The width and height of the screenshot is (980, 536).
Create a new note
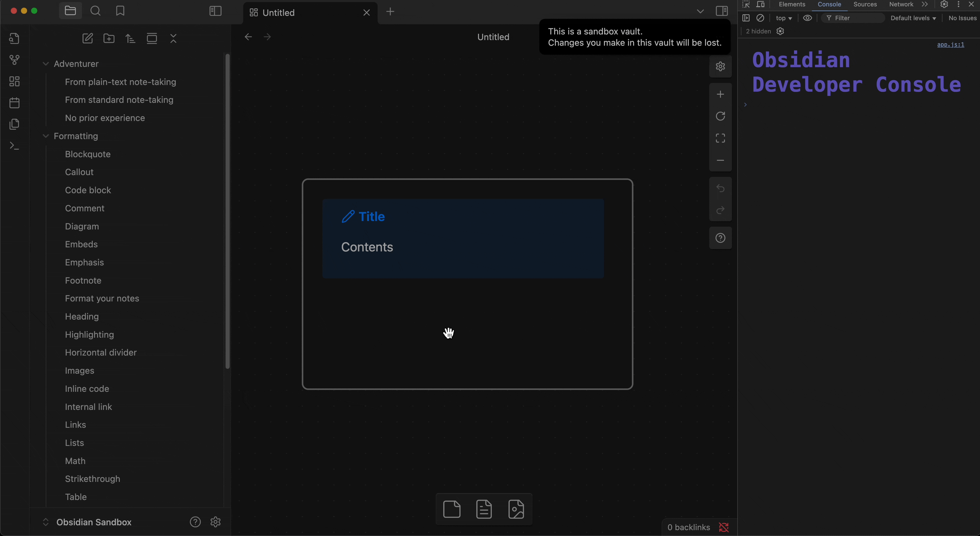[87, 38]
